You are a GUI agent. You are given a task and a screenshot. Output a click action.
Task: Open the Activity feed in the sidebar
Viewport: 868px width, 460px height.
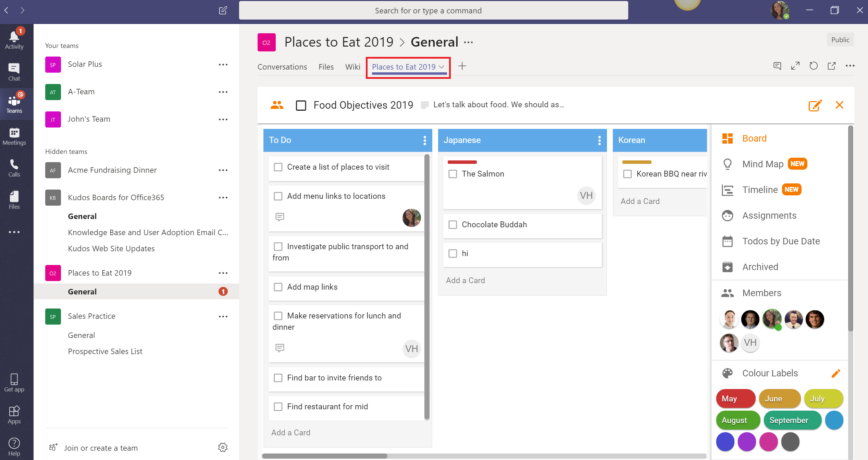14,40
